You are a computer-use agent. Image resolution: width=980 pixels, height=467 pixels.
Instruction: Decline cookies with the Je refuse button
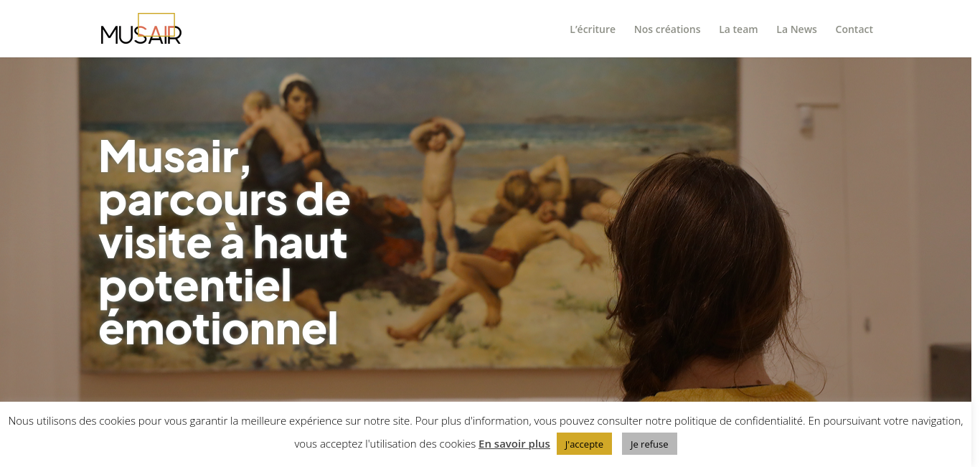pyautogui.click(x=649, y=444)
